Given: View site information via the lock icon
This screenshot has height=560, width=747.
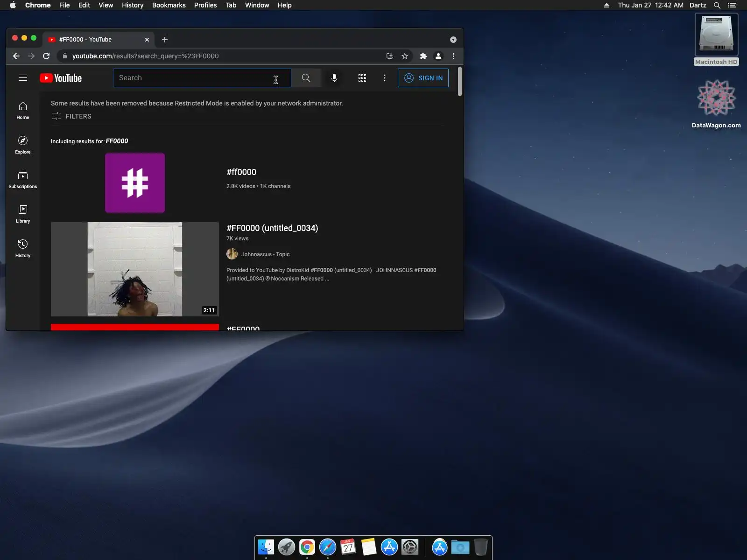Looking at the screenshot, I should 65,56.
